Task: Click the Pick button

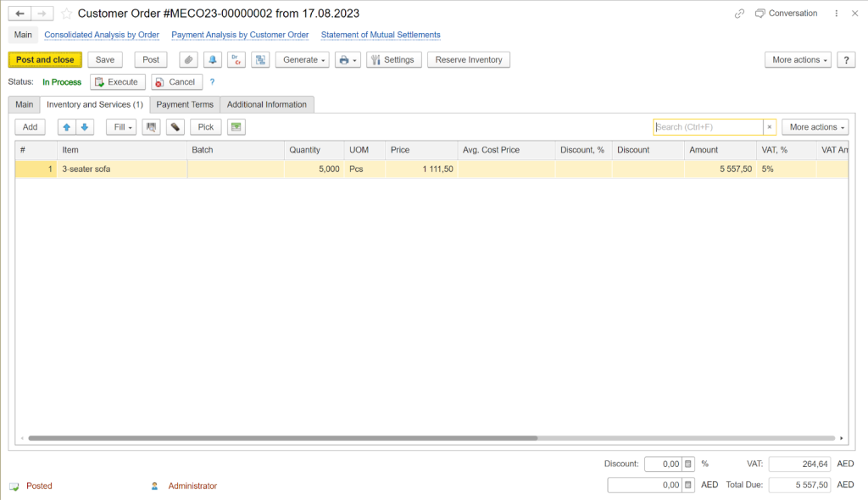Action: [x=206, y=127]
